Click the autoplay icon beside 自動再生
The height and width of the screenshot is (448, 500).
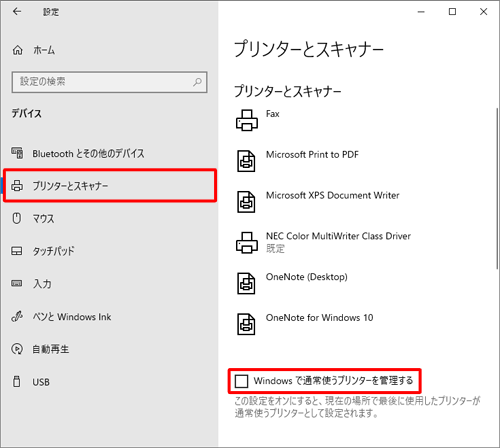(x=17, y=349)
